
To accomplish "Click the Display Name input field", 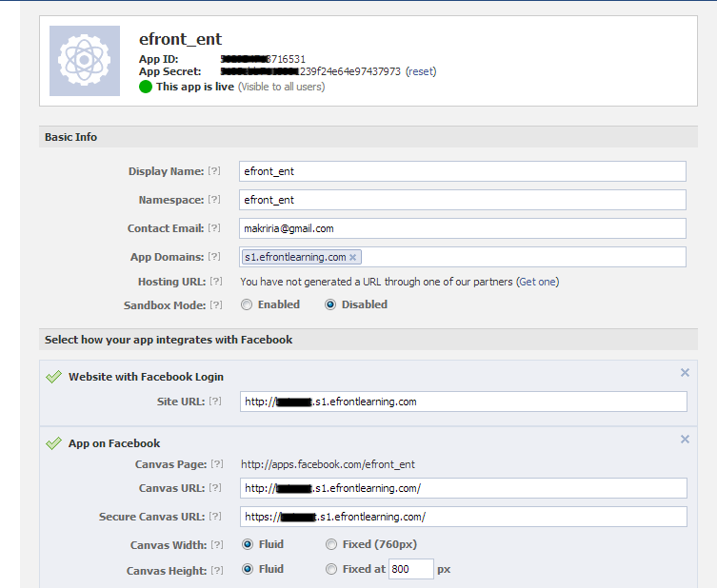I will coord(463,171).
